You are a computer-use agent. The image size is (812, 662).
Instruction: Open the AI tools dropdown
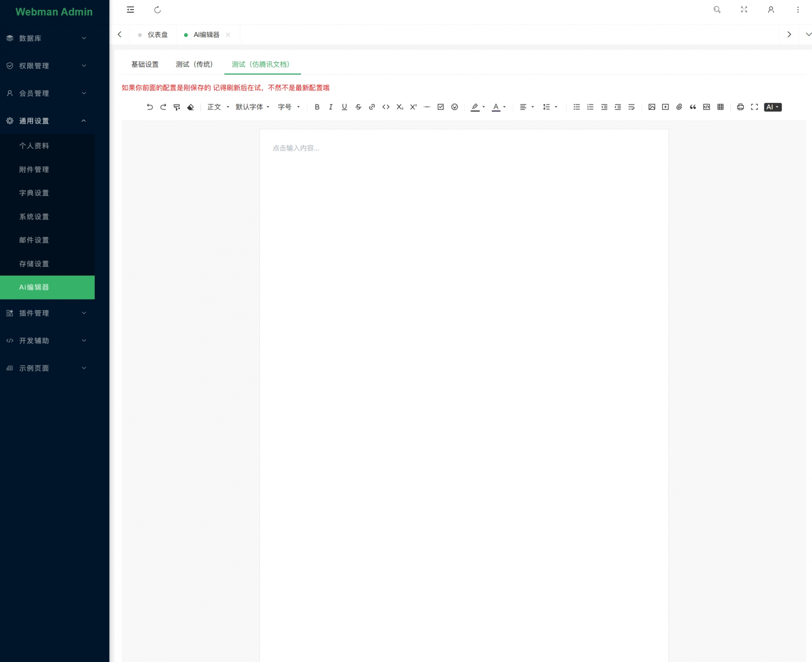coord(773,107)
